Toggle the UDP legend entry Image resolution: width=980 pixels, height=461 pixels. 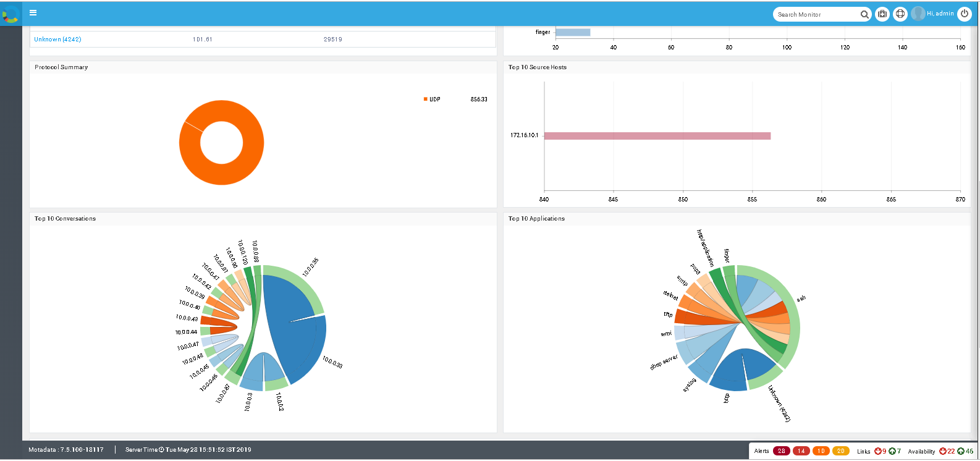point(432,99)
